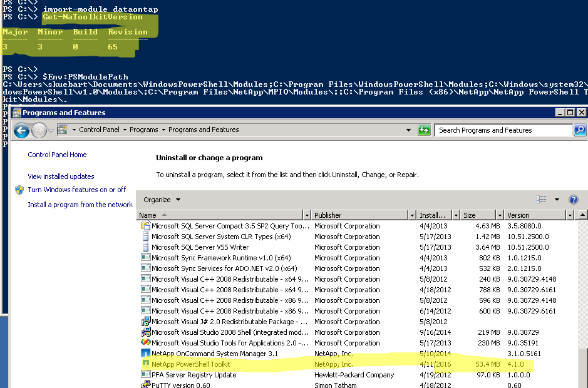
Task: Click the SQL Server Compact 3.5 SP2 icon
Action: 145,226
